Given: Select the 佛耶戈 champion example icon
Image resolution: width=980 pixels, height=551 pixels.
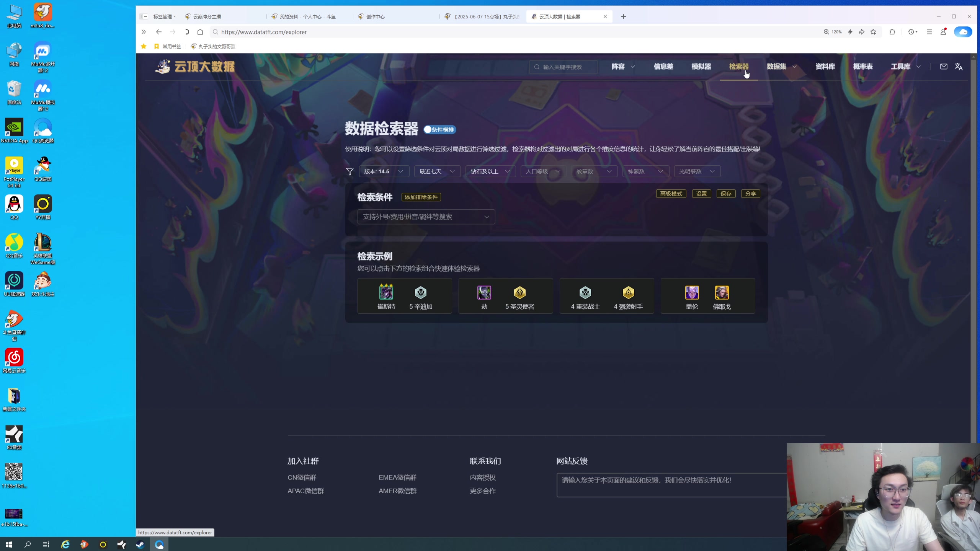Looking at the screenshot, I should pos(722,293).
